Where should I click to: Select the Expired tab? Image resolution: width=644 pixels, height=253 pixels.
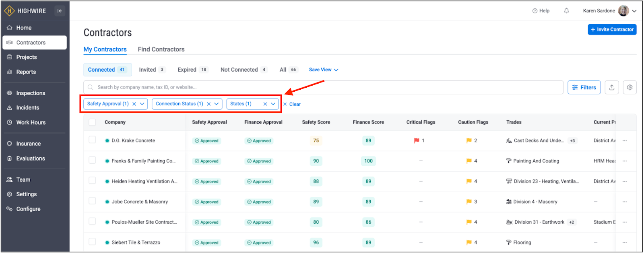(x=187, y=70)
